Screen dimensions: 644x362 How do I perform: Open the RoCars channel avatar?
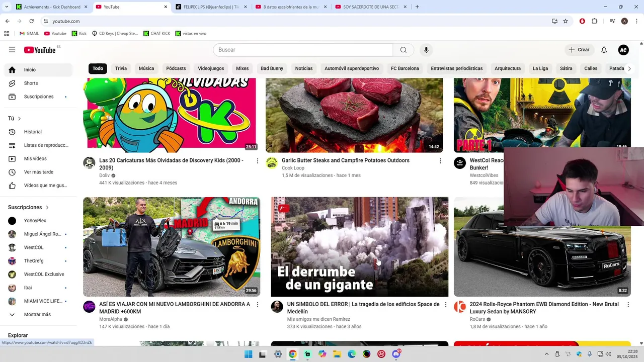tap(460, 307)
